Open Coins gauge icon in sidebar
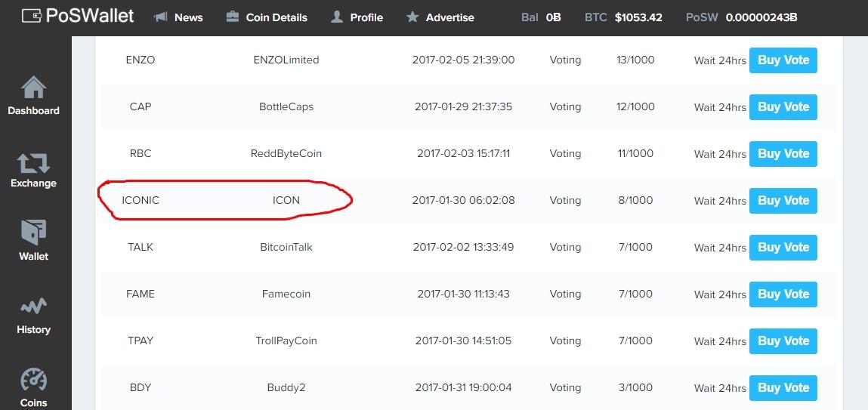Image resolution: width=868 pixels, height=410 pixels. [33, 379]
